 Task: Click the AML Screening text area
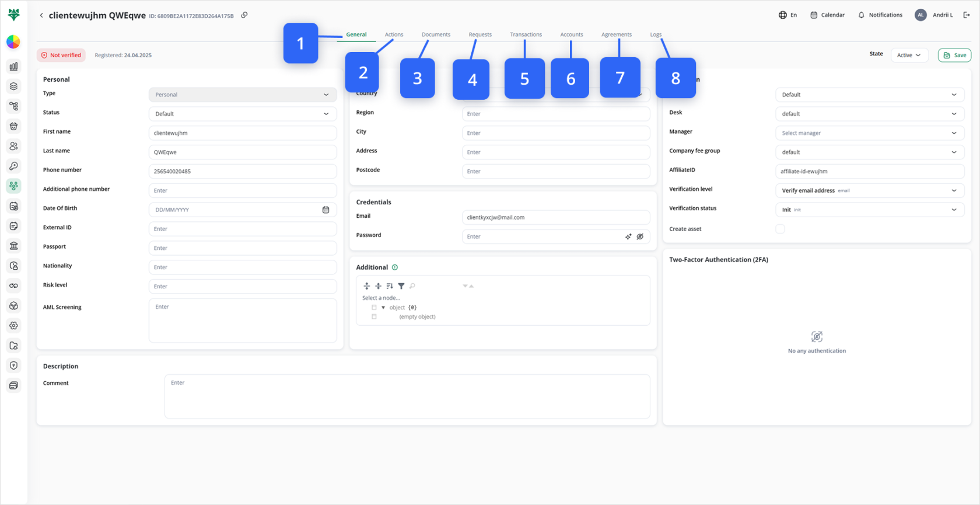[243, 321]
